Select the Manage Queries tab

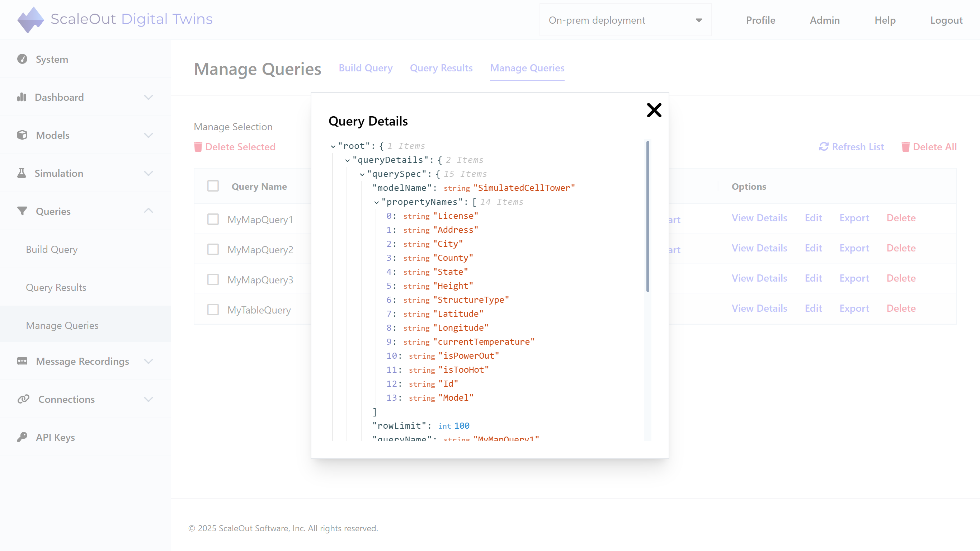pyautogui.click(x=527, y=68)
